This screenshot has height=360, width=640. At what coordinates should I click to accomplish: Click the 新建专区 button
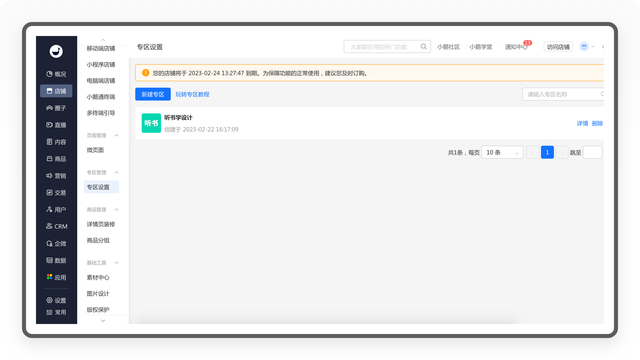coord(153,94)
